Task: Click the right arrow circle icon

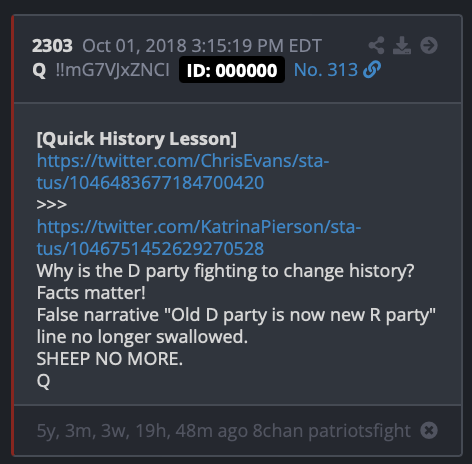Action: pos(429,45)
